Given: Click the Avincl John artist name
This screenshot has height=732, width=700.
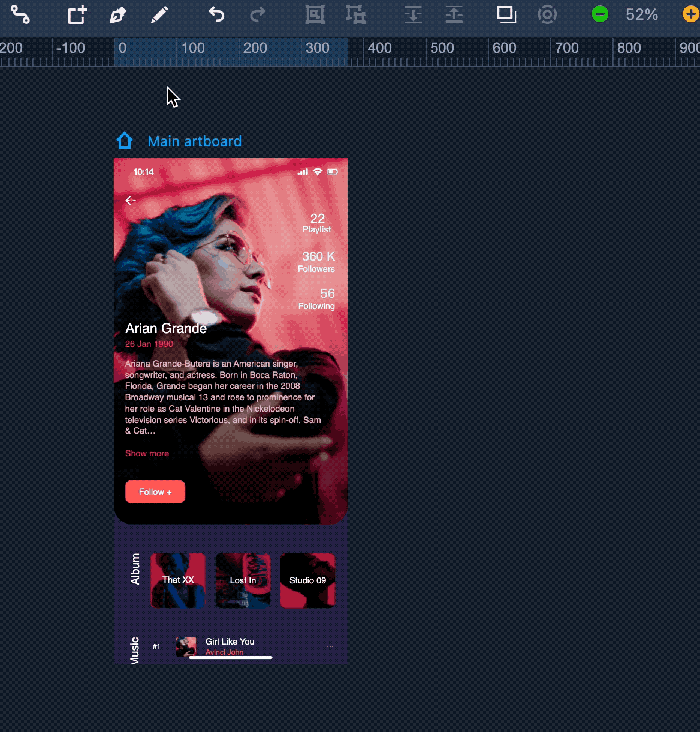Looking at the screenshot, I should coord(224,652).
